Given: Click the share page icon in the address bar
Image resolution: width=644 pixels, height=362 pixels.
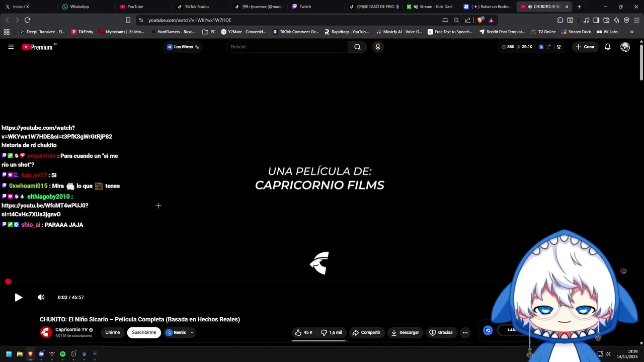Looking at the screenshot, I should pyautogui.click(x=468, y=20).
